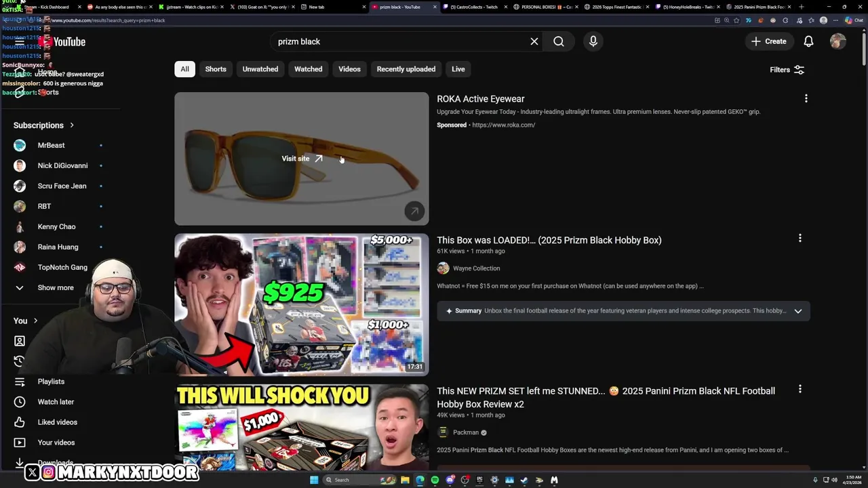The width and height of the screenshot is (868, 488).
Task: Click the RBT subscription avatar
Action: (20, 206)
